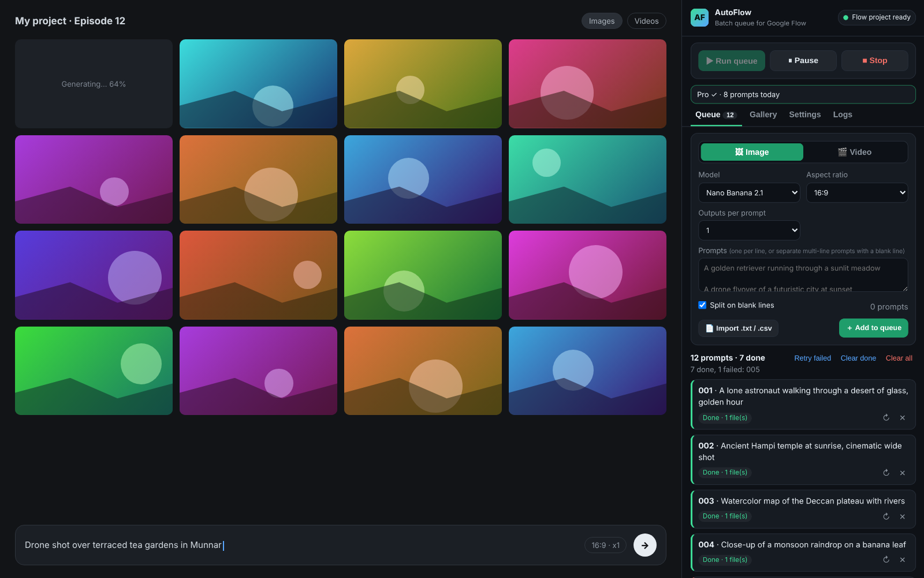Open Outputs per prompt dropdown
Screen dimensions: 924x578
[x=749, y=230]
